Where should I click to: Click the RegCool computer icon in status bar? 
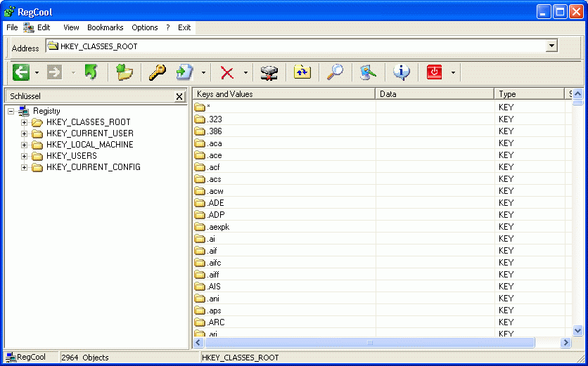11,358
